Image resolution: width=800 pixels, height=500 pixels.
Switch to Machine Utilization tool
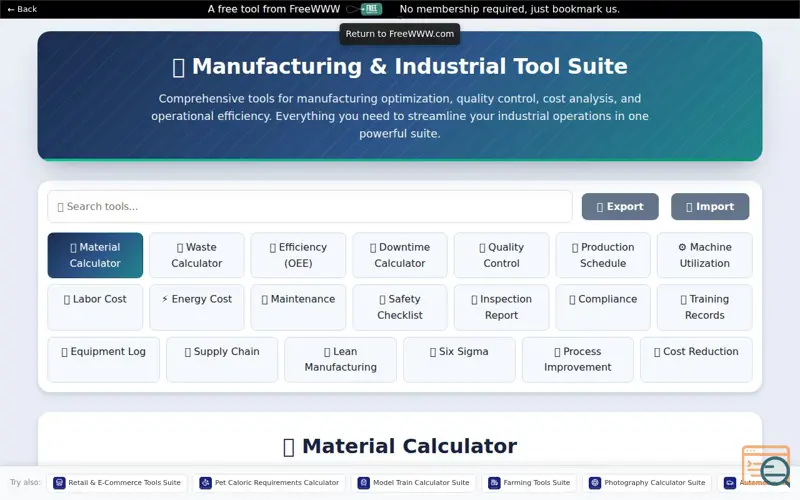[705, 255]
